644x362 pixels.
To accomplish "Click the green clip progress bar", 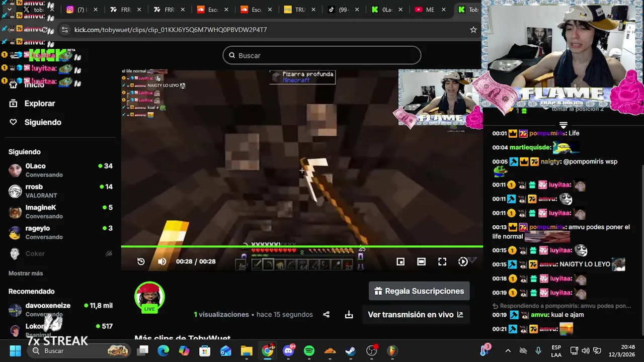I will [302, 246].
